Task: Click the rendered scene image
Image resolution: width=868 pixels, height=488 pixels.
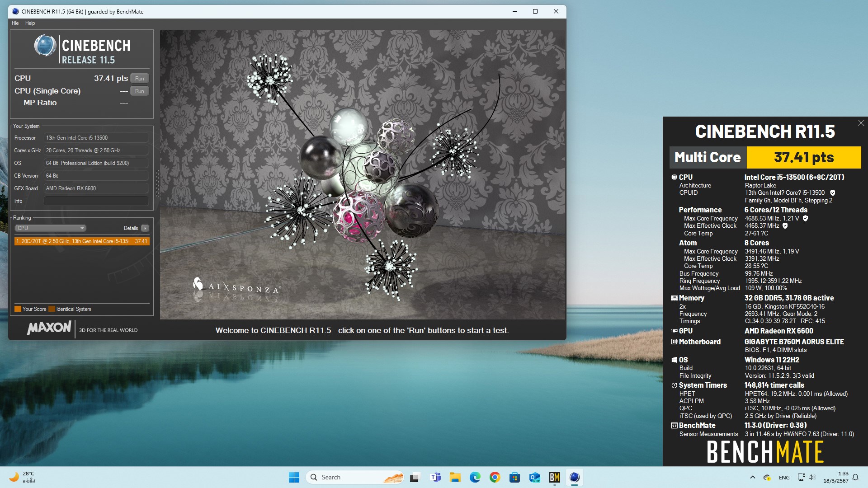Action: click(363, 175)
